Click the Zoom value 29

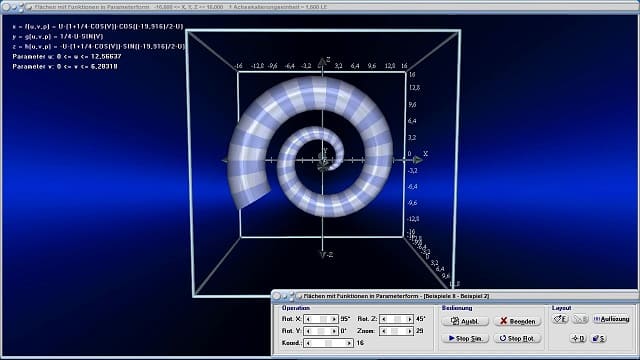tap(420, 331)
